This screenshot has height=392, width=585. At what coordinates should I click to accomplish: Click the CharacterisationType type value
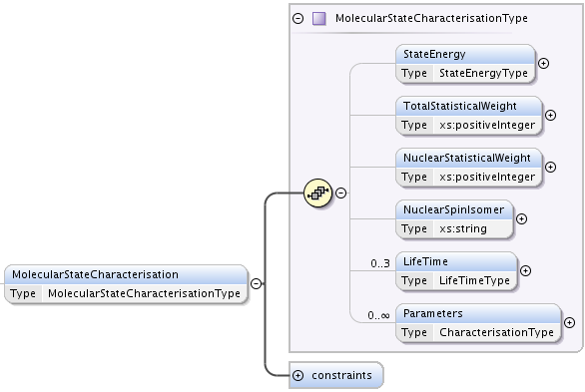(x=496, y=332)
